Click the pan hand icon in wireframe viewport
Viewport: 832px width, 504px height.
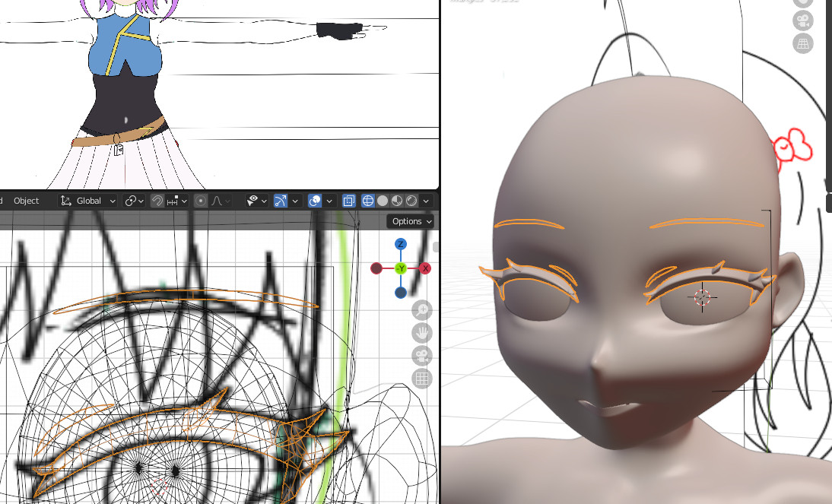(422, 333)
